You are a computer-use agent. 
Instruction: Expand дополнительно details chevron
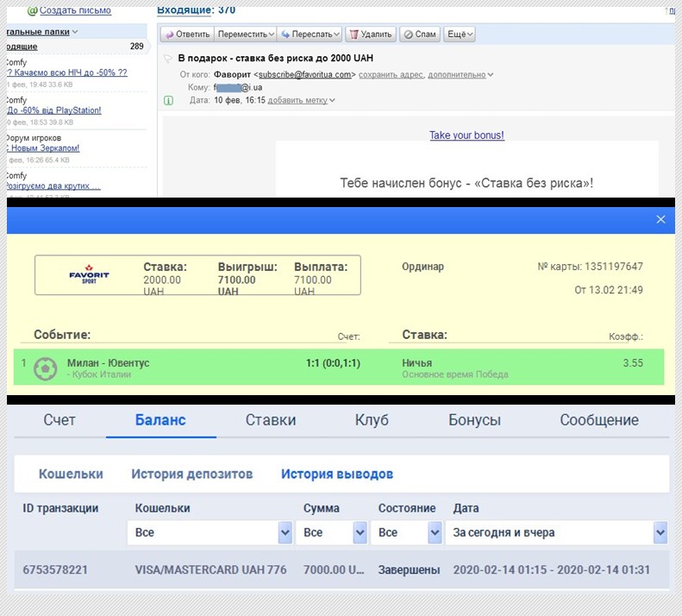tap(491, 75)
